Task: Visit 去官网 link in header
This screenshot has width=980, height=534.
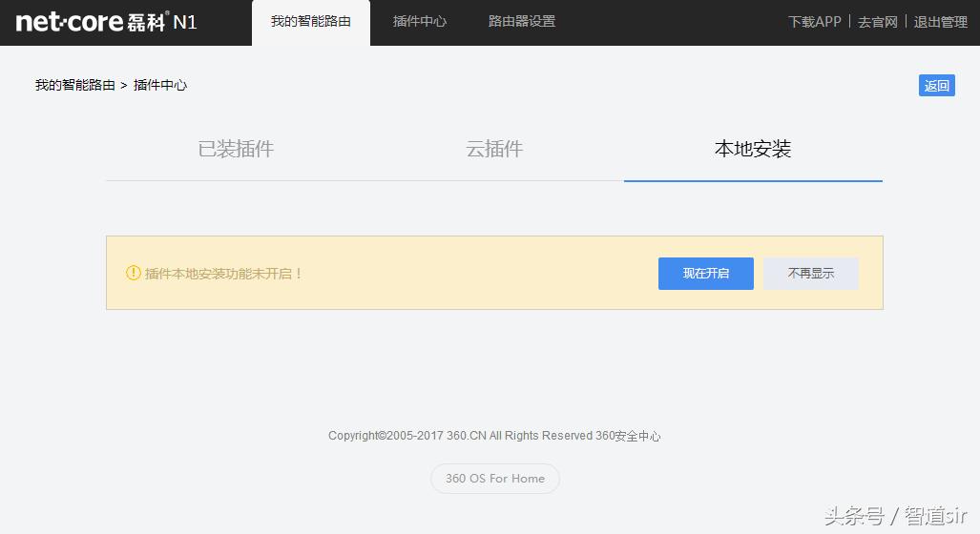Action: (878, 22)
